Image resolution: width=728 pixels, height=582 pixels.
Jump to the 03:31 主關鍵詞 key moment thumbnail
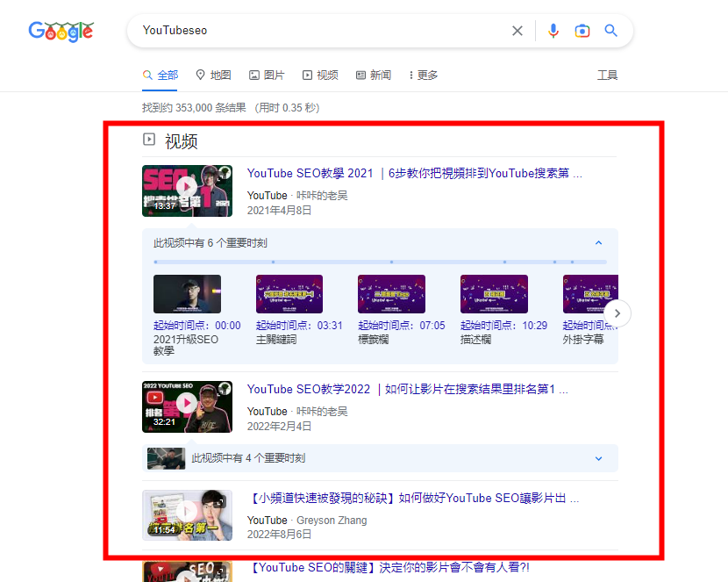click(x=289, y=294)
